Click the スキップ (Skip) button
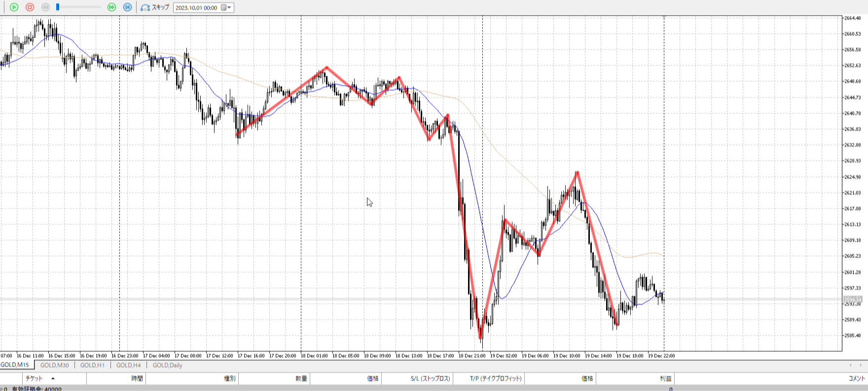868x391 pixels. (x=160, y=7)
